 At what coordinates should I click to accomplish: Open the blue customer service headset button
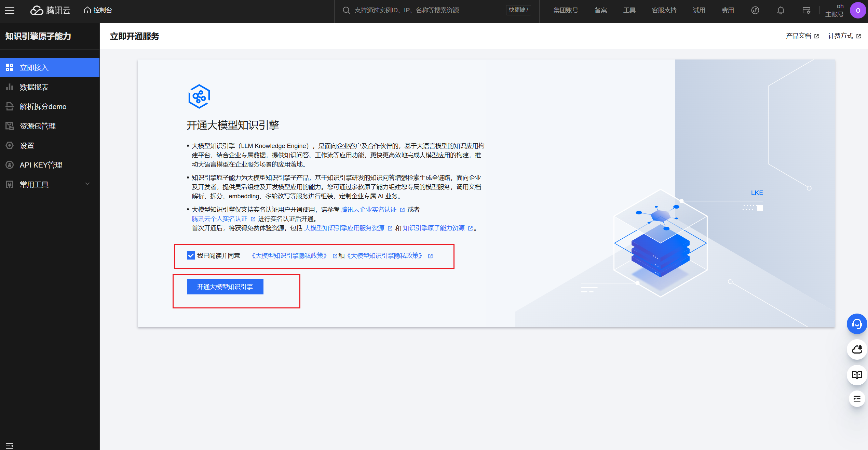click(857, 323)
